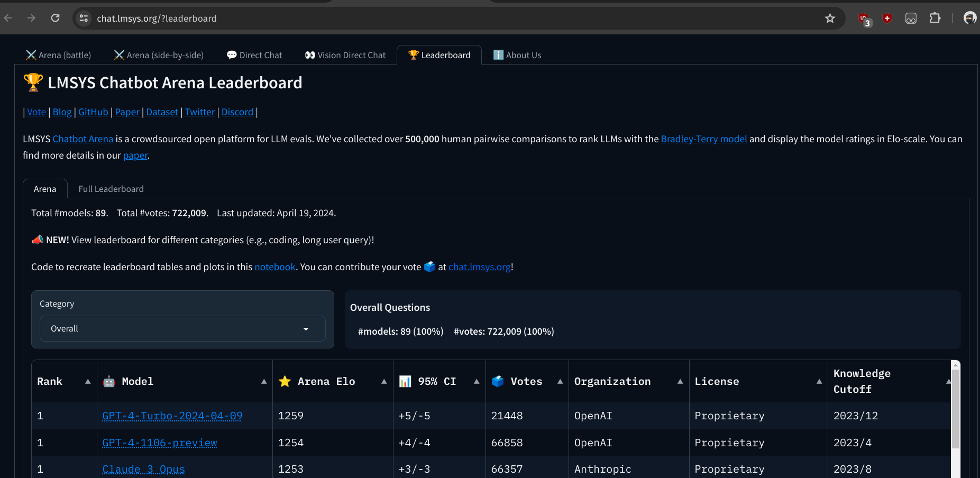Open site info icon in address bar
Viewport: 980px width, 478px height.
84,19
